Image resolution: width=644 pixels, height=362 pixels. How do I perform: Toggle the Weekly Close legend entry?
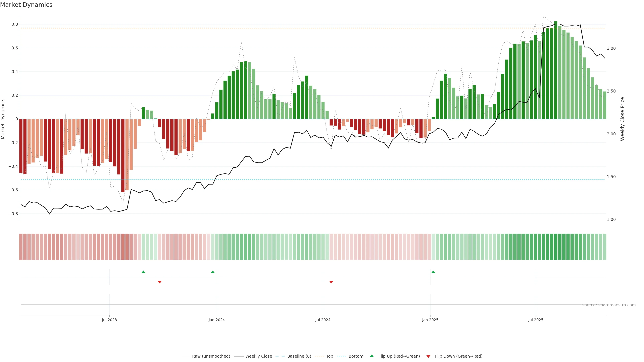[x=258, y=356]
